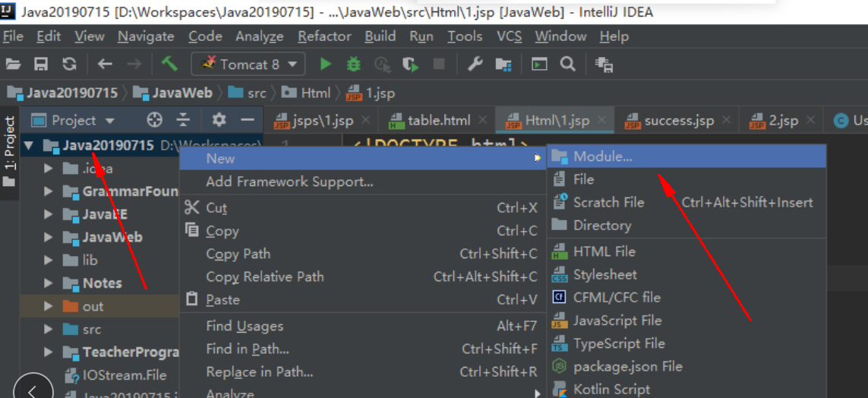Expand the Notes folder arrow

(x=49, y=283)
